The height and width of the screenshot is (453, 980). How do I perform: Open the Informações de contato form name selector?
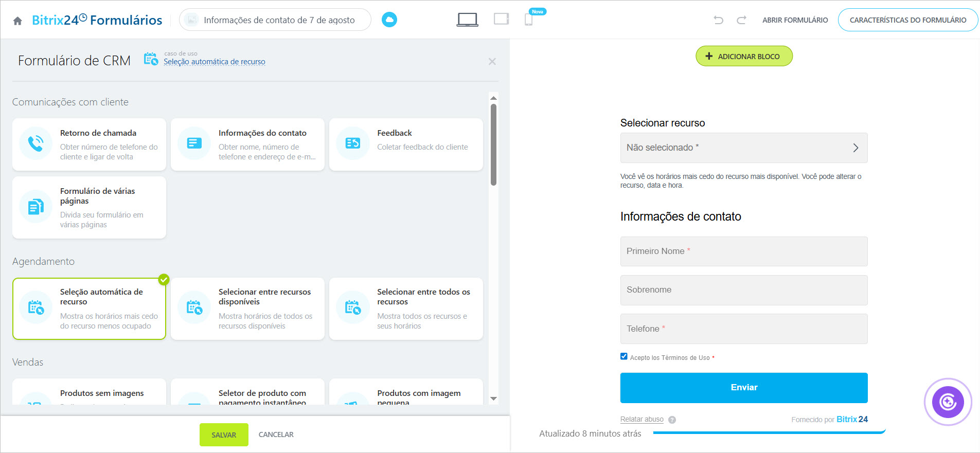tap(275, 20)
